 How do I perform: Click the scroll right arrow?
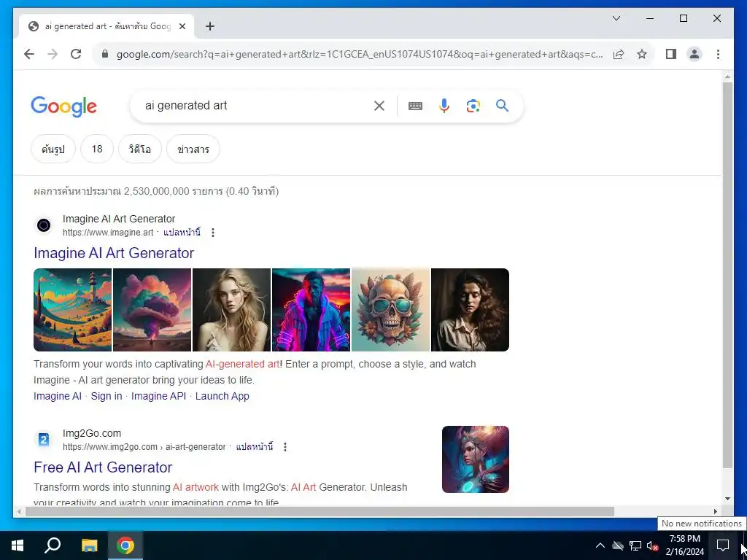click(x=715, y=511)
